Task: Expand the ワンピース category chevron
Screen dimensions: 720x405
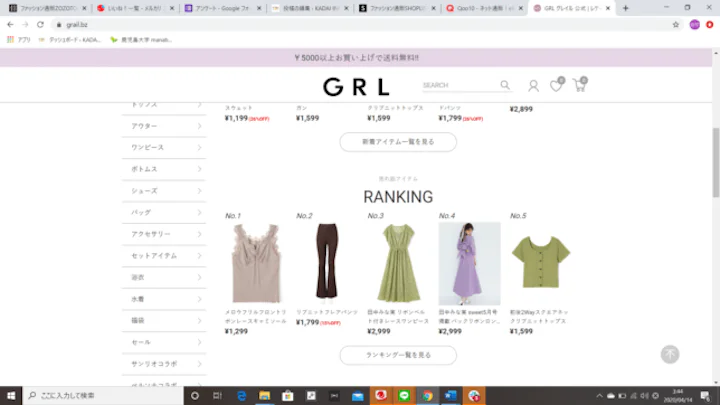Action: 199,147
